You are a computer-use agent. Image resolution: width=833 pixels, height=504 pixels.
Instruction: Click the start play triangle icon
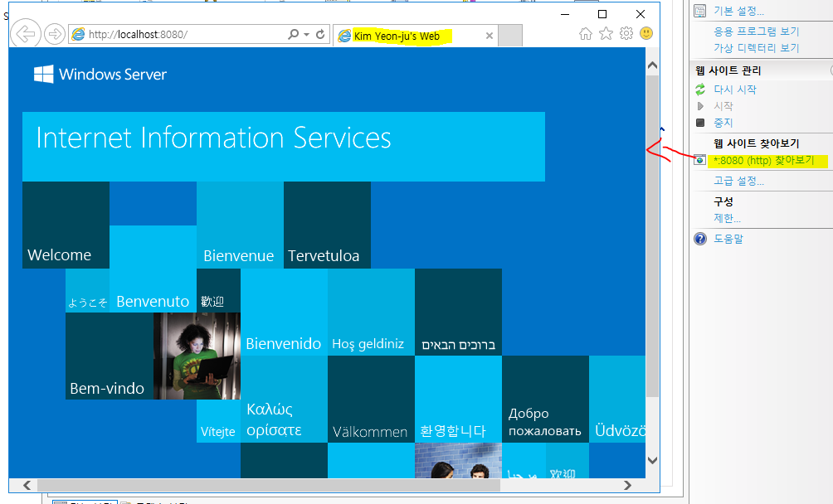[x=700, y=106]
